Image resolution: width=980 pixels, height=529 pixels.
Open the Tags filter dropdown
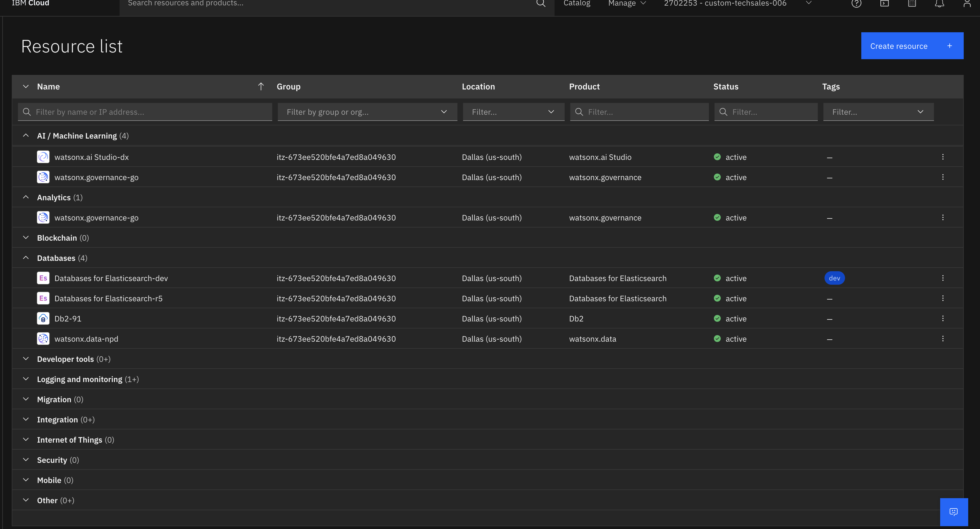coord(878,112)
